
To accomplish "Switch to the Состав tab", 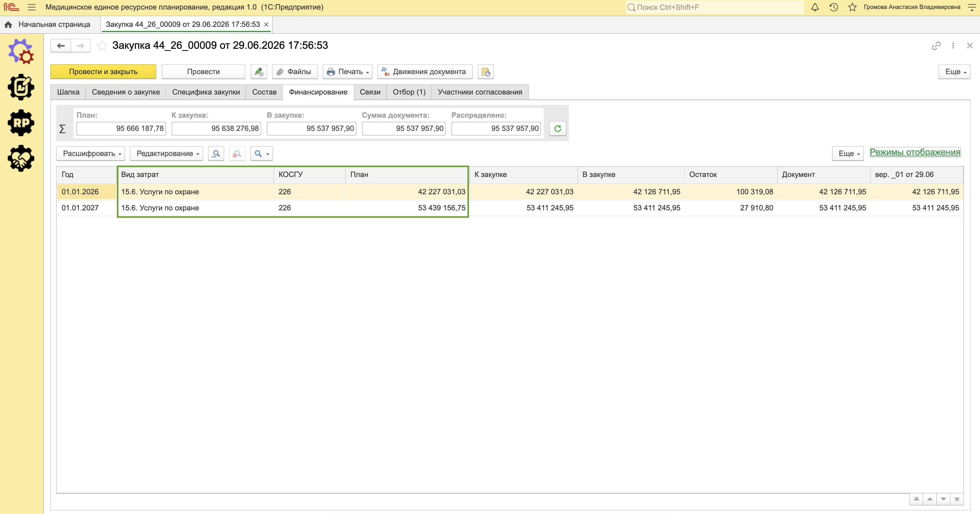I will click(264, 92).
